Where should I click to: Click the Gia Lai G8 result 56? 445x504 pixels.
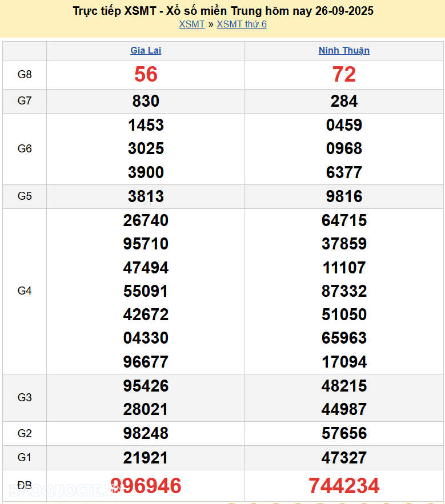[x=146, y=74]
